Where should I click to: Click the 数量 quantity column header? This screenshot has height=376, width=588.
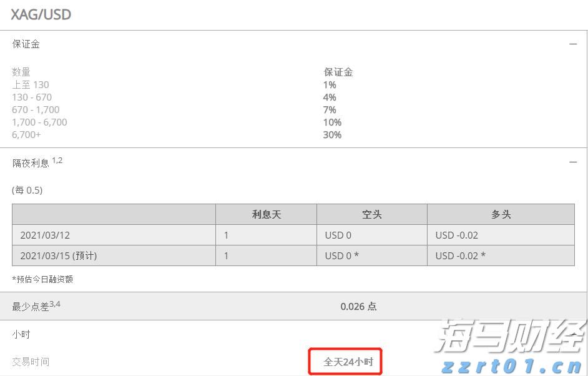[21, 72]
